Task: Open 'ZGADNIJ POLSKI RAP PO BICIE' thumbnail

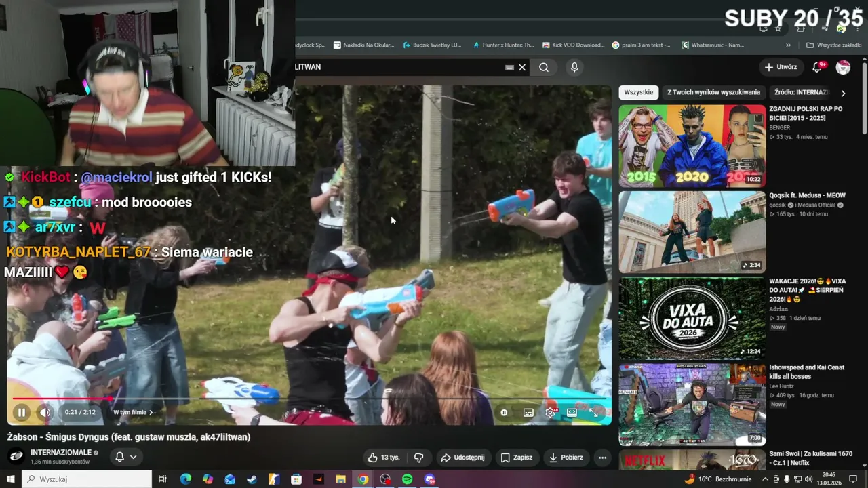Action: [692, 146]
